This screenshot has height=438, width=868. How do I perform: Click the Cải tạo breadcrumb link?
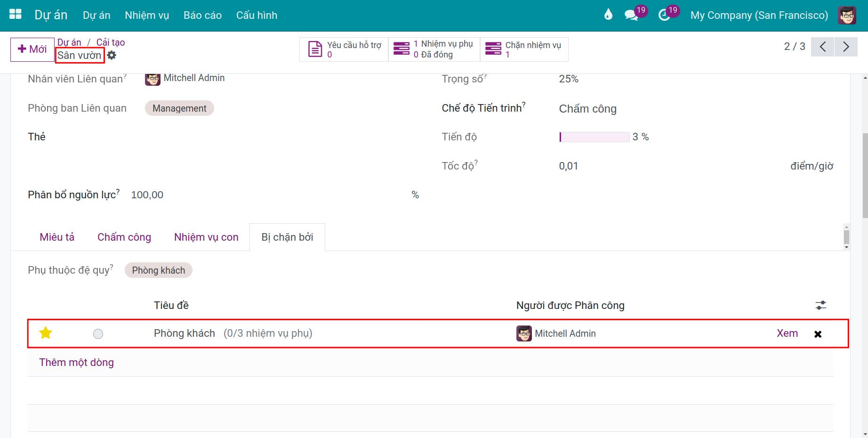pos(111,42)
